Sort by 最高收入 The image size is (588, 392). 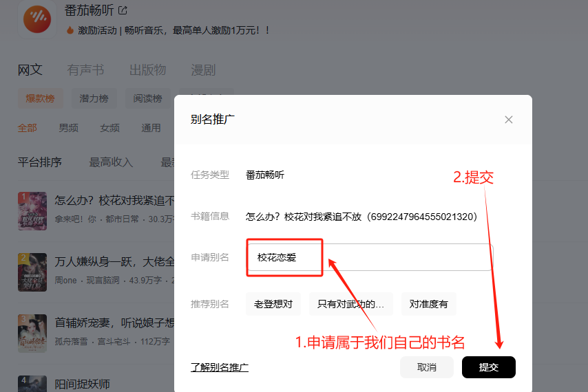point(111,162)
